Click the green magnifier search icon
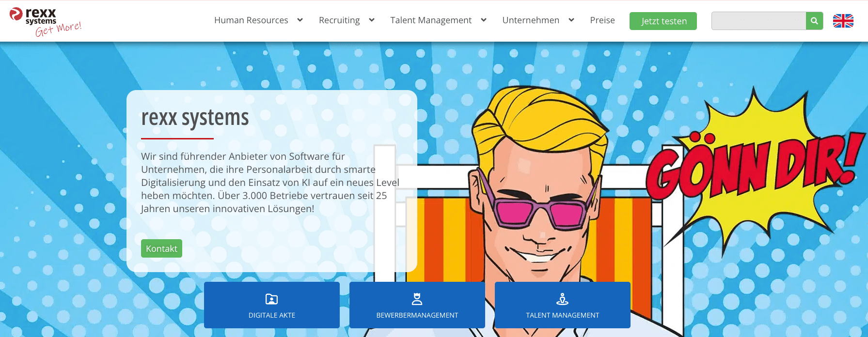Viewport: 868px width, 337px height. (814, 21)
